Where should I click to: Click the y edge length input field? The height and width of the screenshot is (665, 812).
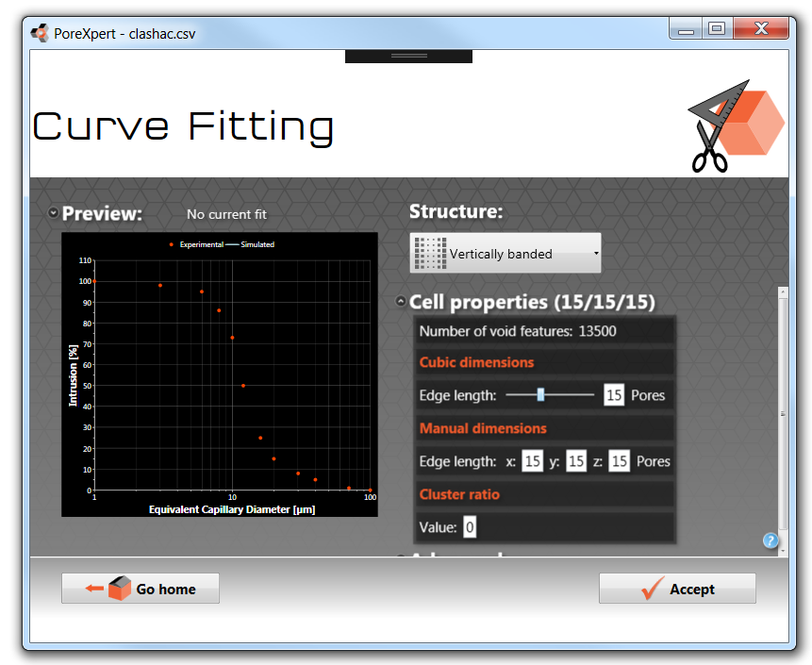[x=575, y=461]
